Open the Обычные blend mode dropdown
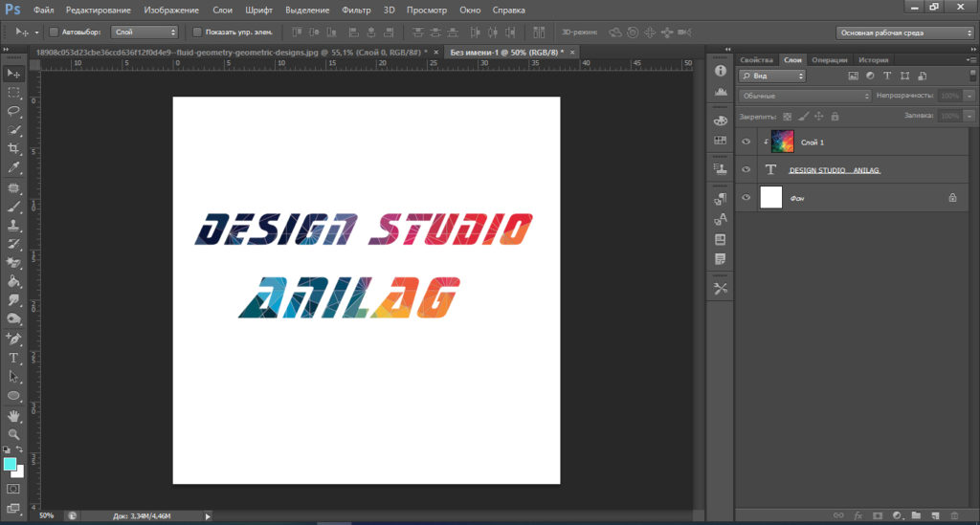 (x=804, y=96)
